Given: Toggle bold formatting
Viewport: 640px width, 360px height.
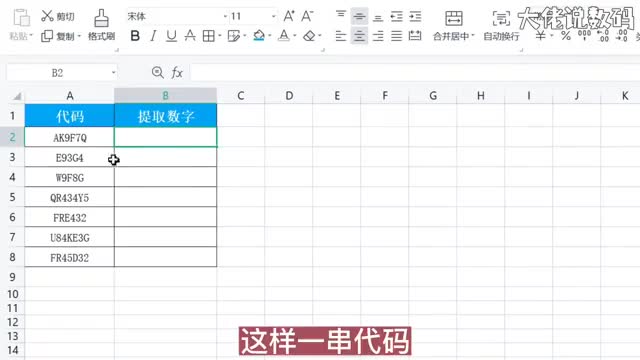Looking at the screenshot, I should pyautogui.click(x=135, y=36).
